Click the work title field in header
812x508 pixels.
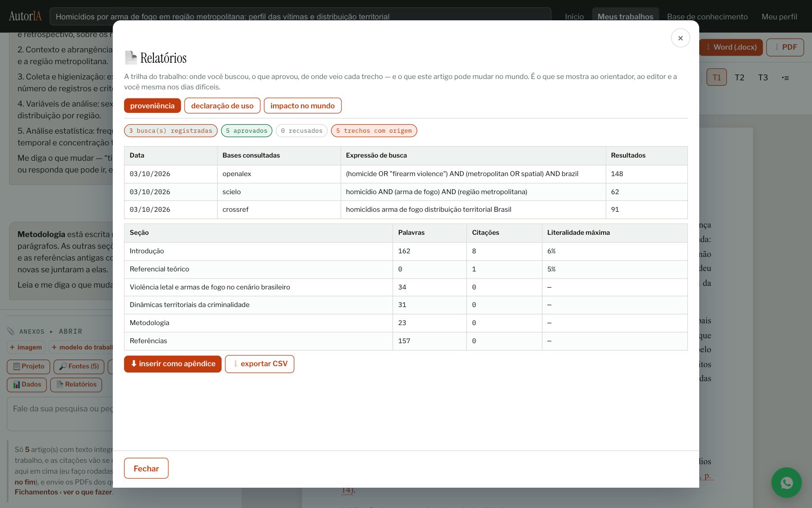[x=300, y=17]
